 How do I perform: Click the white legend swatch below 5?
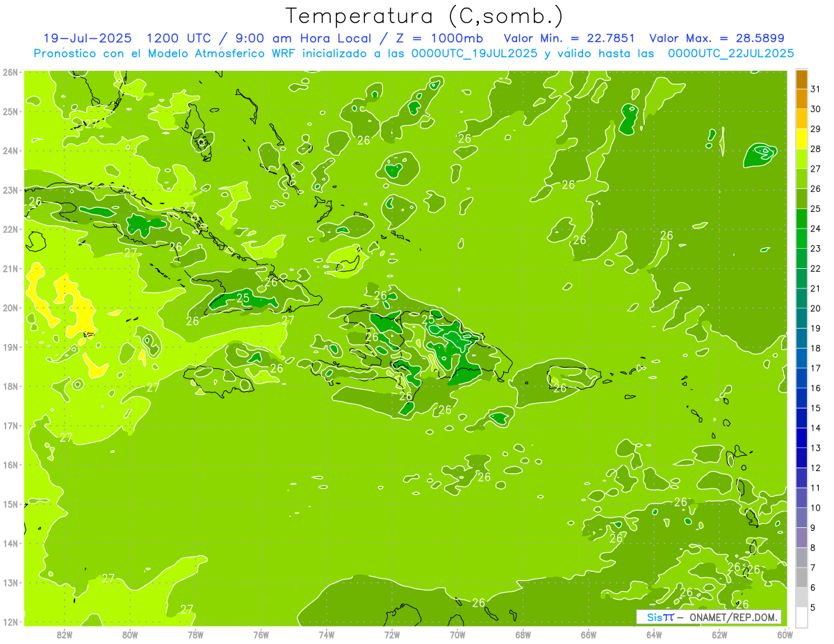[802, 618]
